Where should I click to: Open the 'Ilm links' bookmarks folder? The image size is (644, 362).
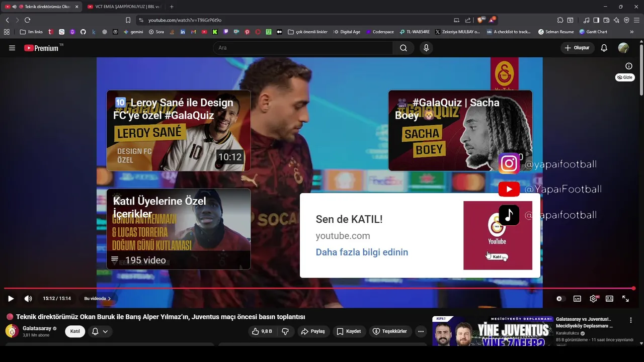pos(31,32)
